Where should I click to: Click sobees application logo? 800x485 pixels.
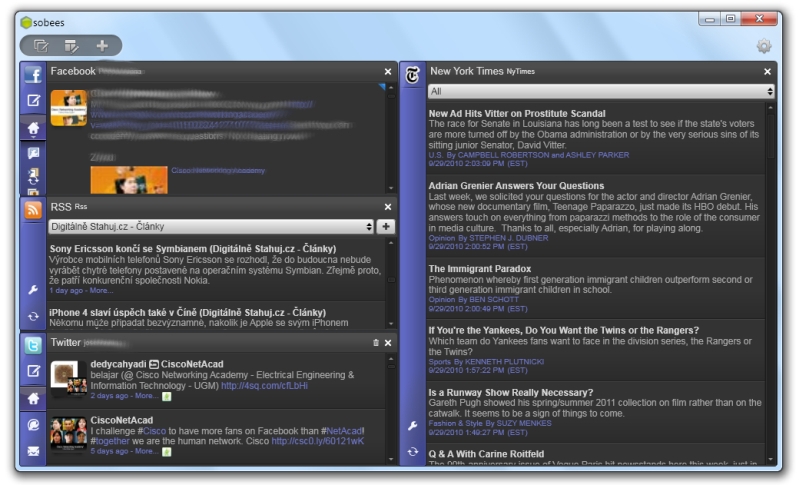pos(26,22)
